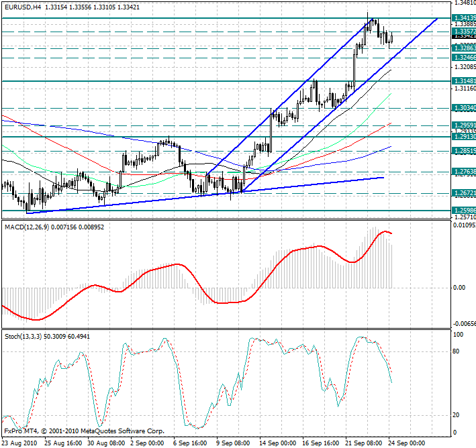The image size is (476, 448).
Task: Click the 6 Sep 16:00 date label
Action: pos(191,443)
